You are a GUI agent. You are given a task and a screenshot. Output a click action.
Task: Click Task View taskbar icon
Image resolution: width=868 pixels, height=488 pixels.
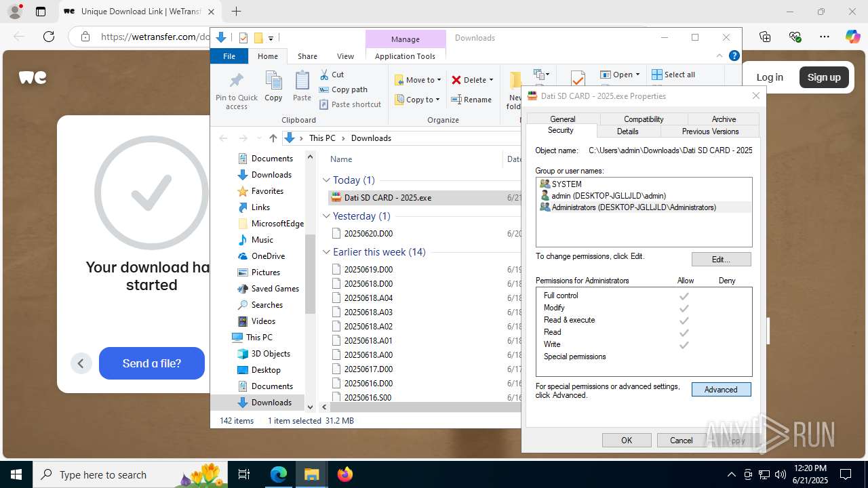click(x=245, y=474)
